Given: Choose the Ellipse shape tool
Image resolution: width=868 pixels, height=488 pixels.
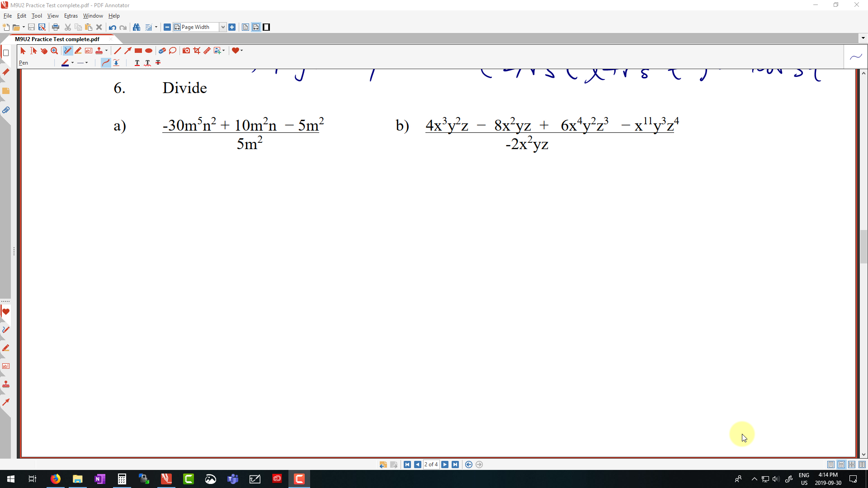Looking at the screenshot, I should [149, 51].
